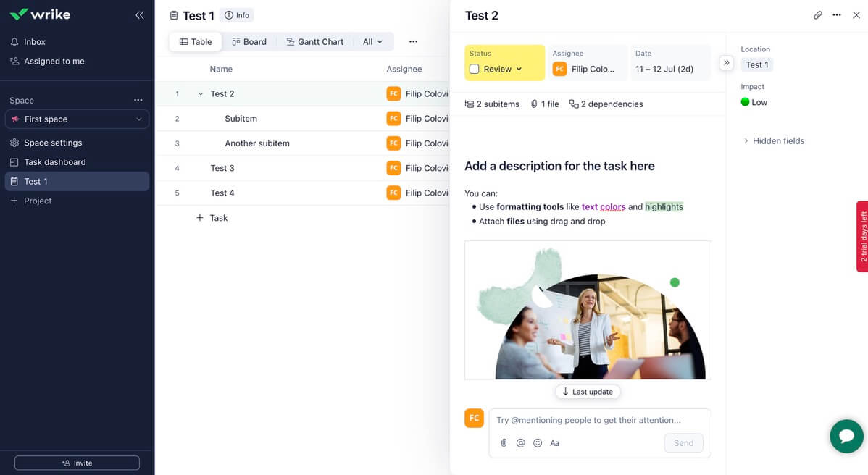Open the Review status dropdown arrow
Image resolution: width=868 pixels, height=475 pixels.
click(519, 69)
